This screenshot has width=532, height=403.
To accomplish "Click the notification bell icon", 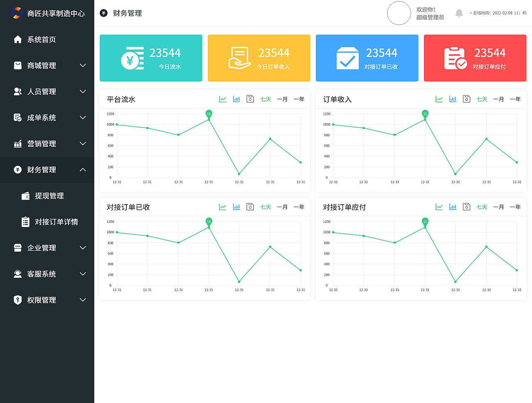I will 459,13.
